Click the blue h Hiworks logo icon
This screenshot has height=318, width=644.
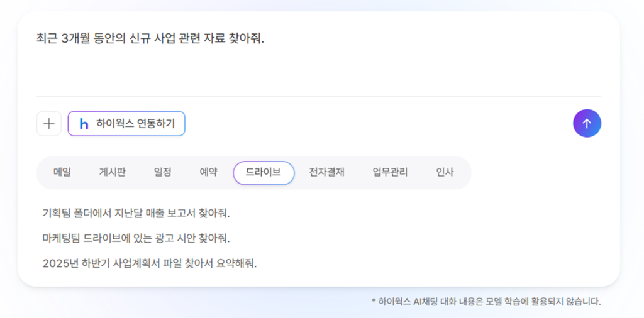point(84,124)
